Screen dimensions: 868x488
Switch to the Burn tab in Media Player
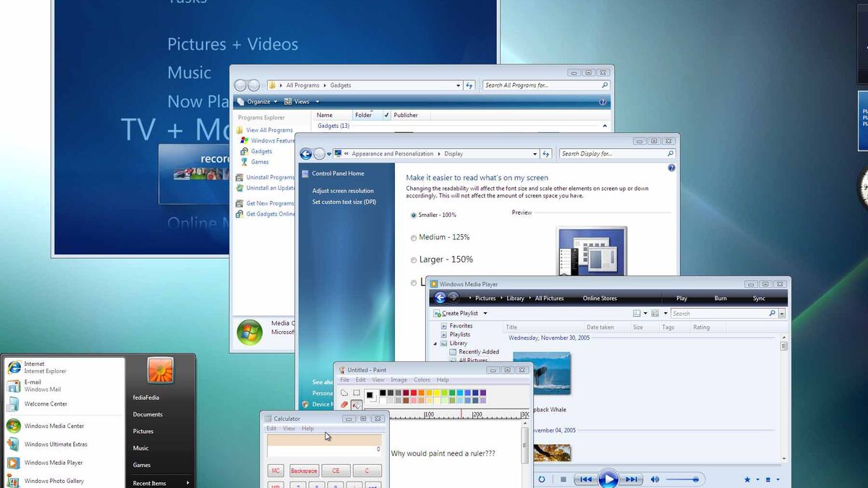point(720,299)
